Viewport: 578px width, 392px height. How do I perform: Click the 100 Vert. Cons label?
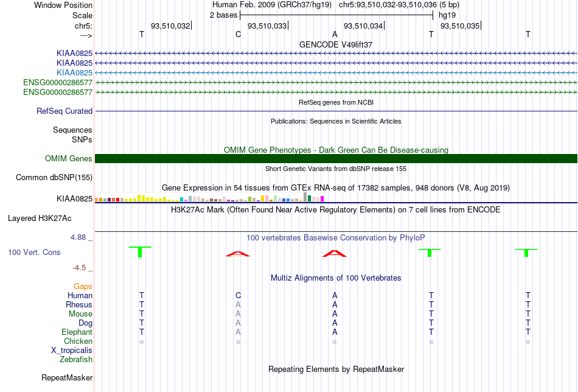click(34, 252)
